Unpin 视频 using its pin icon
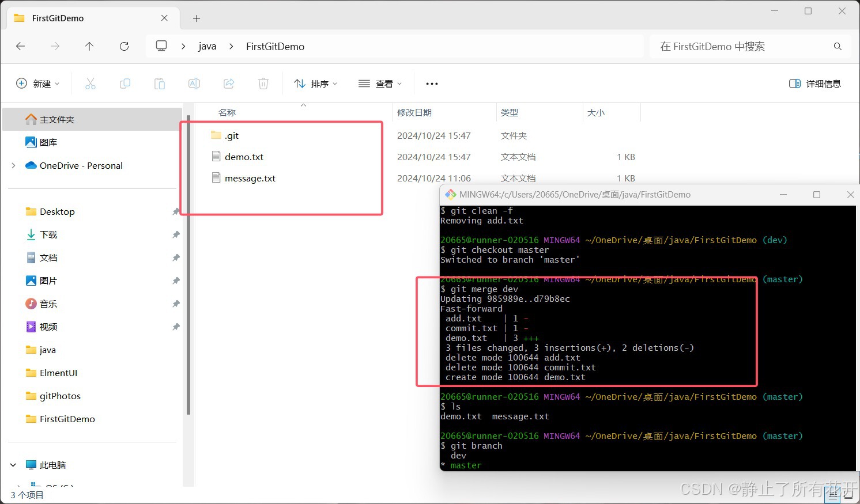 [x=176, y=327]
